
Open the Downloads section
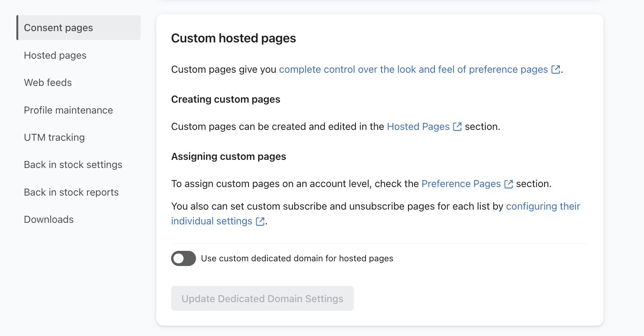49,219
